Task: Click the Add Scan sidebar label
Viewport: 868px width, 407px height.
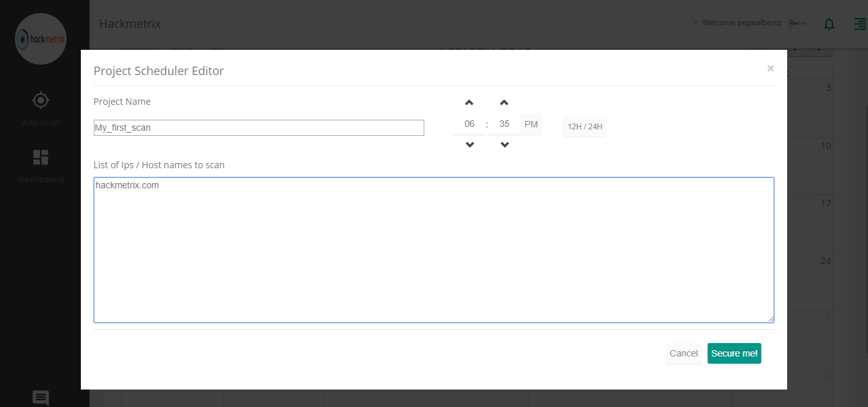Action: point(41,122)
